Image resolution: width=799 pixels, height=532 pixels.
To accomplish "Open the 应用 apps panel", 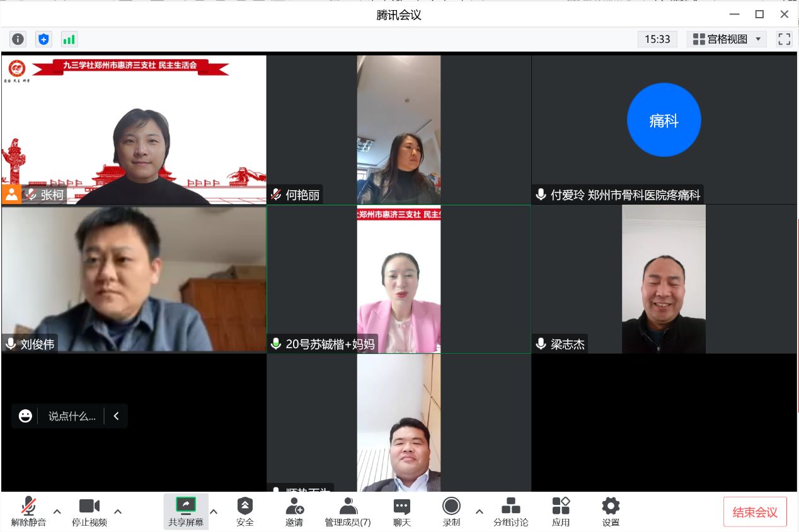I will point(561,511).
